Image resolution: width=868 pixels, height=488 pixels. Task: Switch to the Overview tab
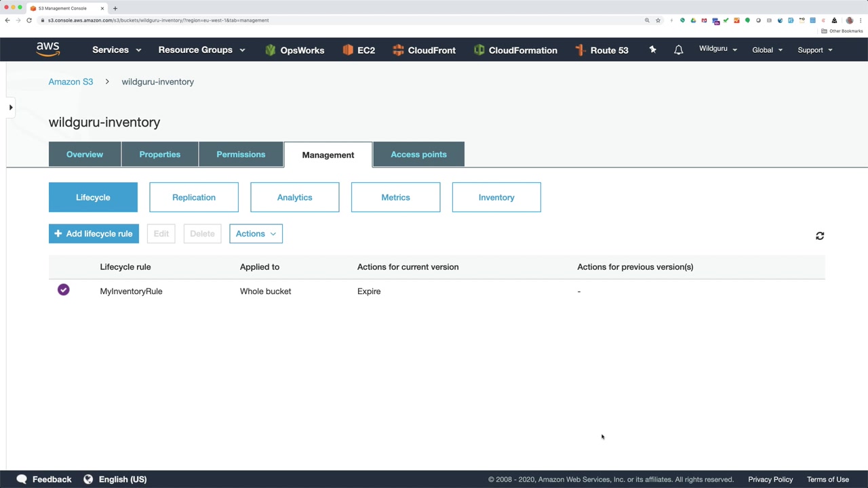pos(85,155)
